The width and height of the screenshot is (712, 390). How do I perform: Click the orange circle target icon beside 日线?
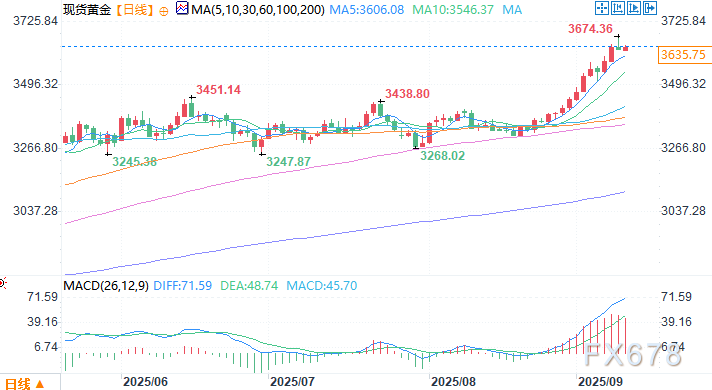pos(164,11)
